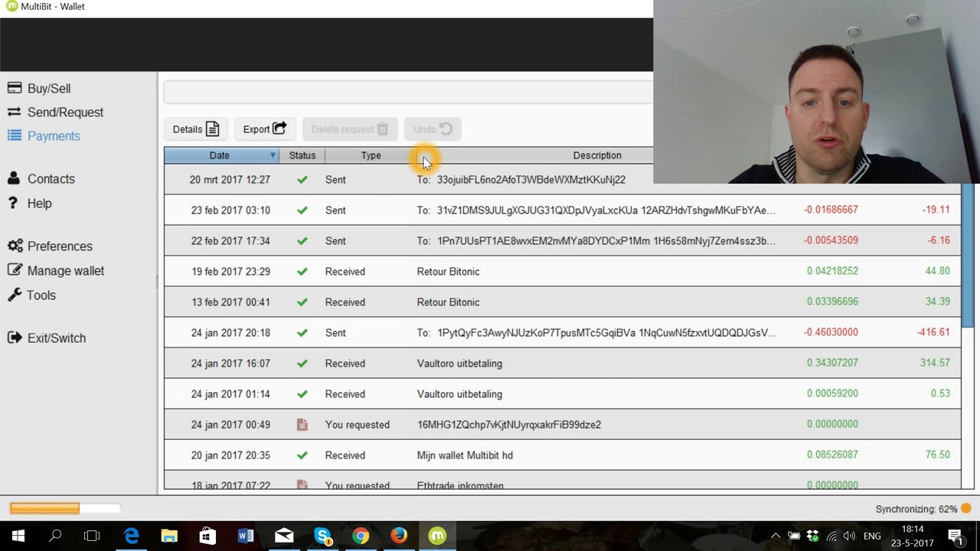
Task: Click 'Vaultoro uitbetaling' on the 16:07 row
Action: (x=459, y=364)
